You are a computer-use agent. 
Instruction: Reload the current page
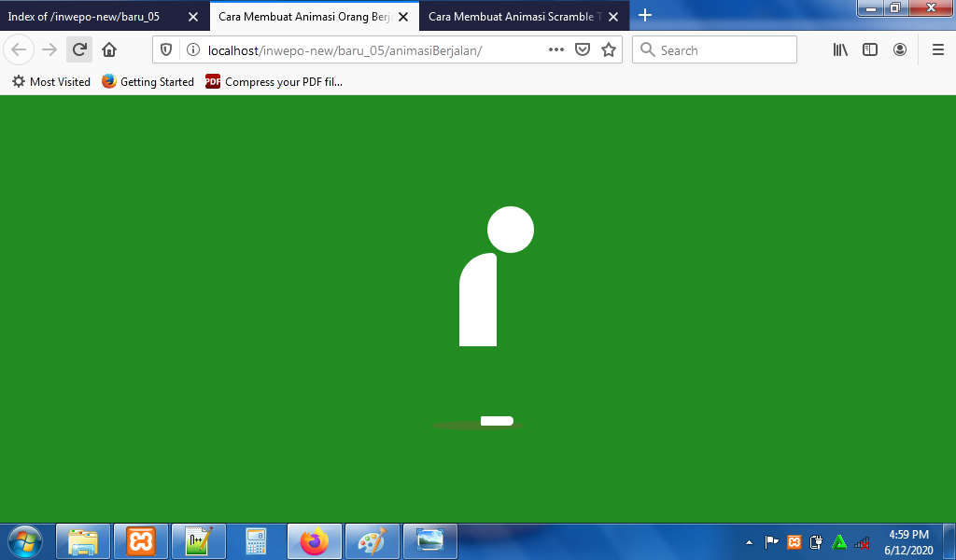coord(77,49)
